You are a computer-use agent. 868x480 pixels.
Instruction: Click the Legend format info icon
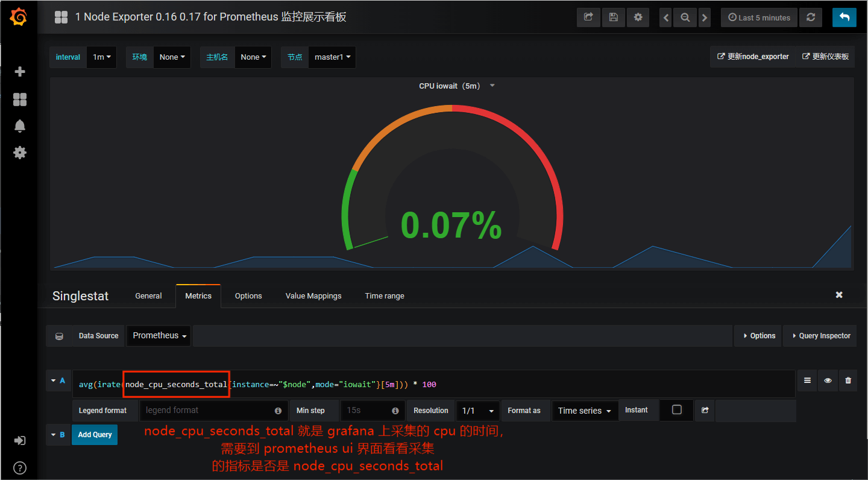point(278,411)
